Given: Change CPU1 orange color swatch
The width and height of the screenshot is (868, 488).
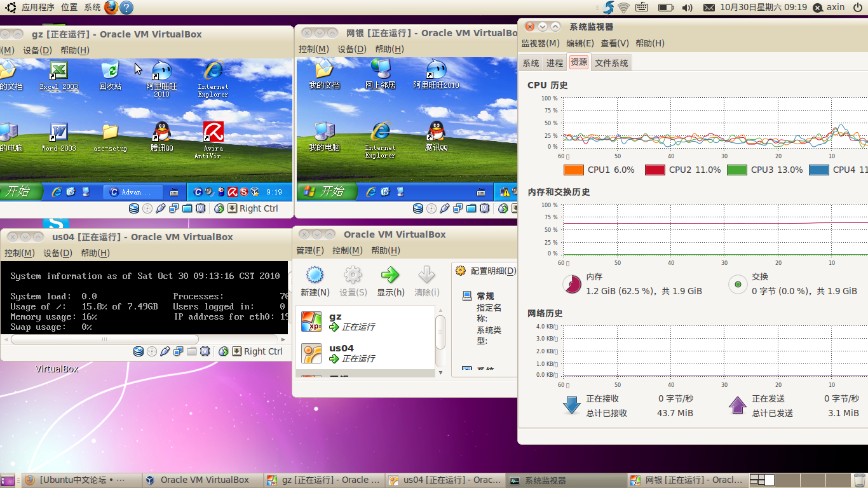Looking at the screenshot, I should pos(573,170).
